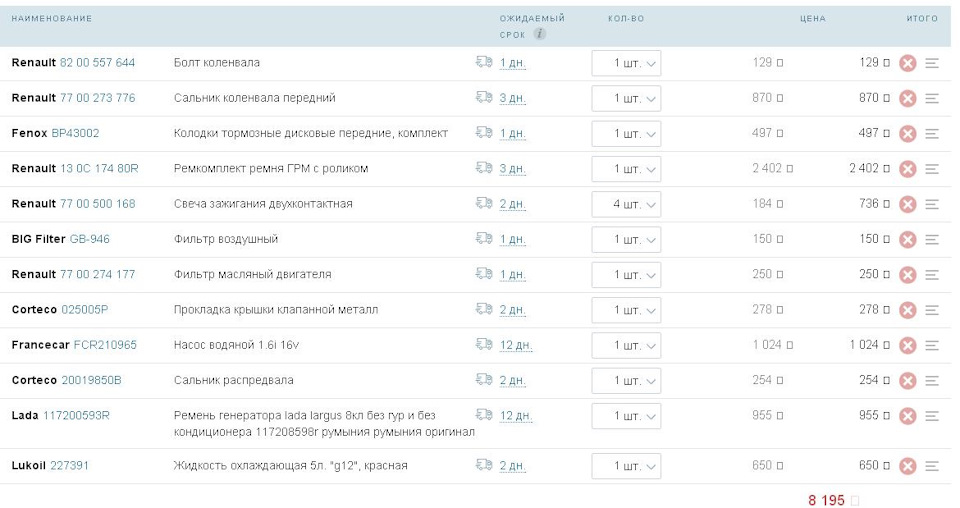Viewport: 960px width, 508px height.
Task: Open row menu for Francecar water pump
Action: tap(932, 345)
